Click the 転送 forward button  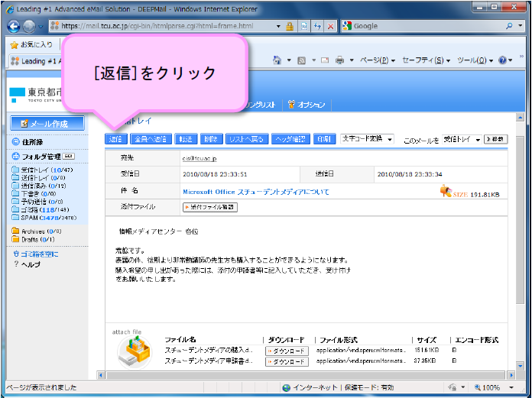[x=186, y=139]
